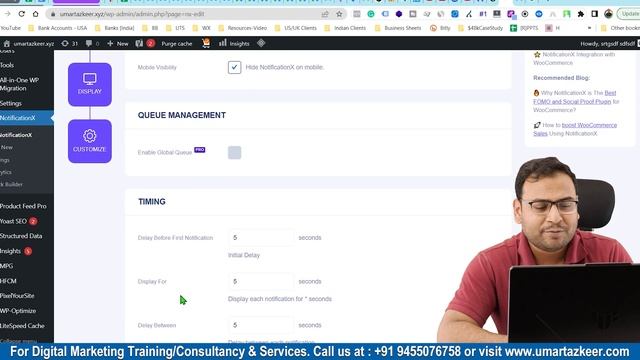Viewport: 640px width, 360px height.
Task: Open Product Feed Pro in sidebar
Action: 23,207
